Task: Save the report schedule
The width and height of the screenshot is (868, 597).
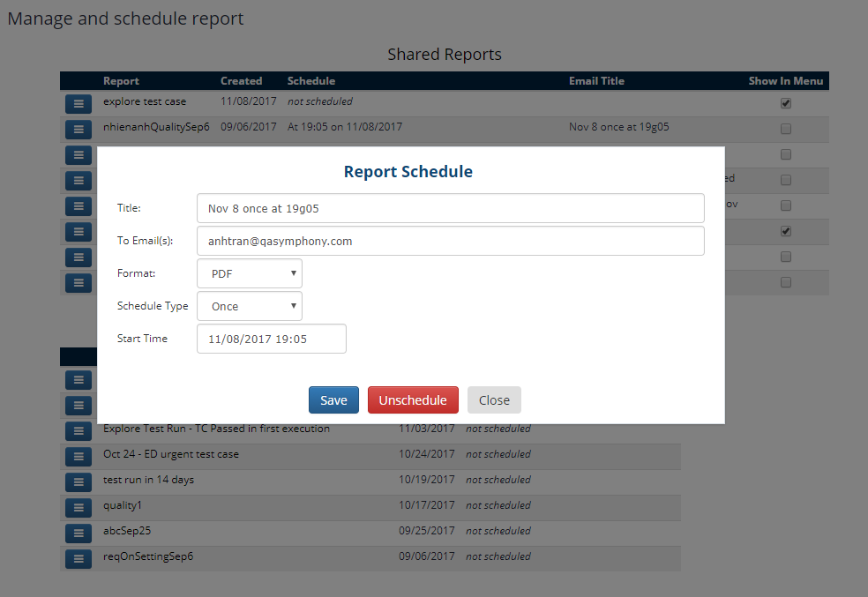Action: point(333,399)
